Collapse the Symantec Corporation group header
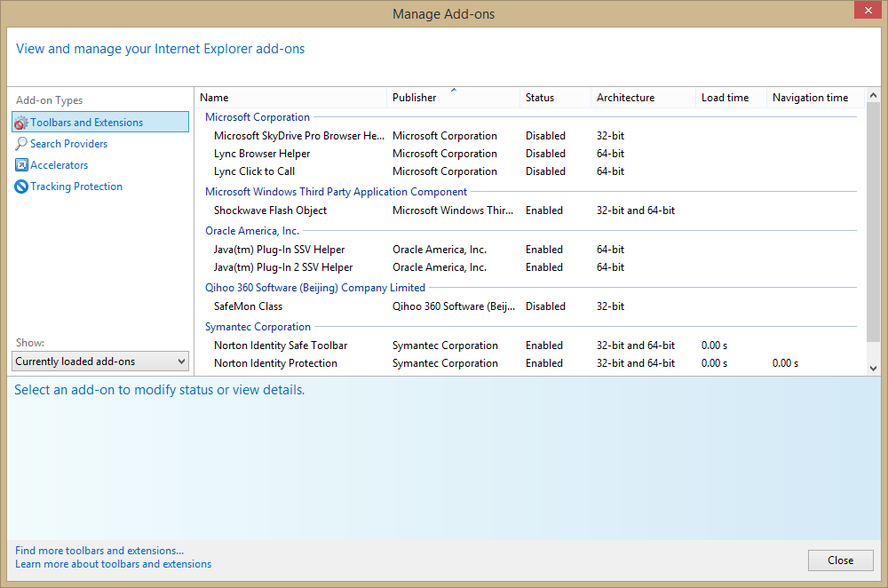 258,327
